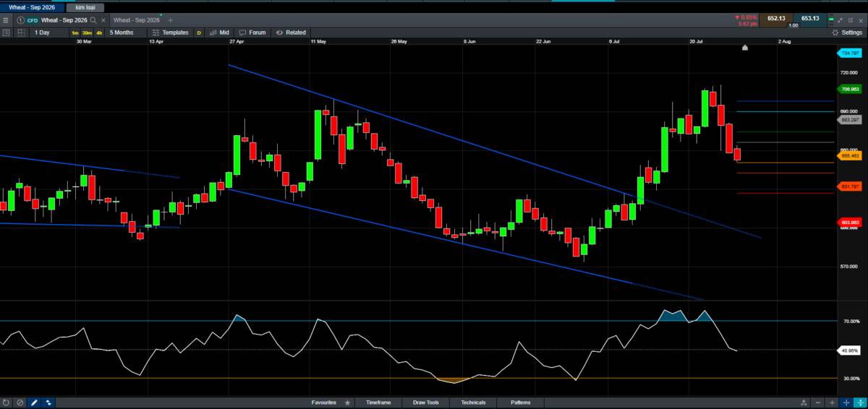Select the pencil drawing tool in the bottom bar
This screenshot has height=409, width=868.
[x=35, y=402]
